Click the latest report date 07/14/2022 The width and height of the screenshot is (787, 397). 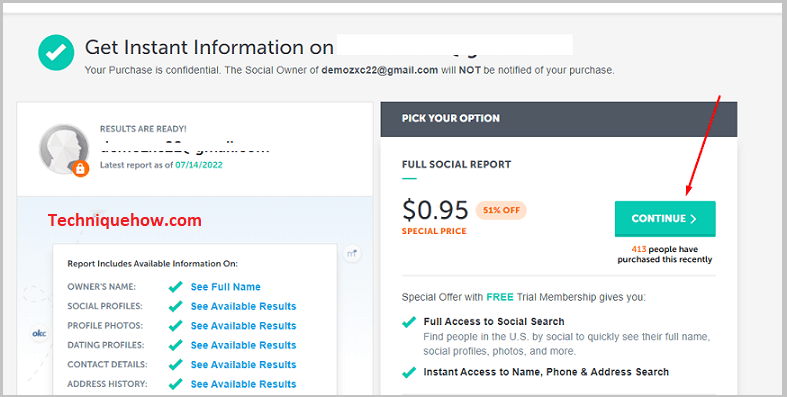[x=199, y=165]
